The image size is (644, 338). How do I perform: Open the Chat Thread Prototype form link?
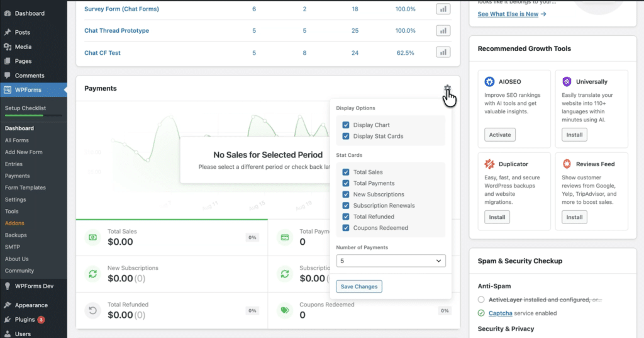coord(116,31)
